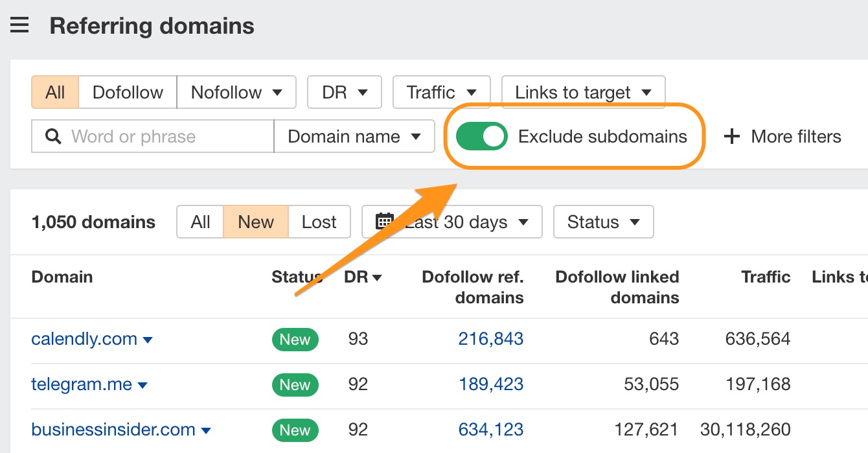Open the calendly.com domain link
The width and height of the screenshot is (868, 453).
click(84, 339)
